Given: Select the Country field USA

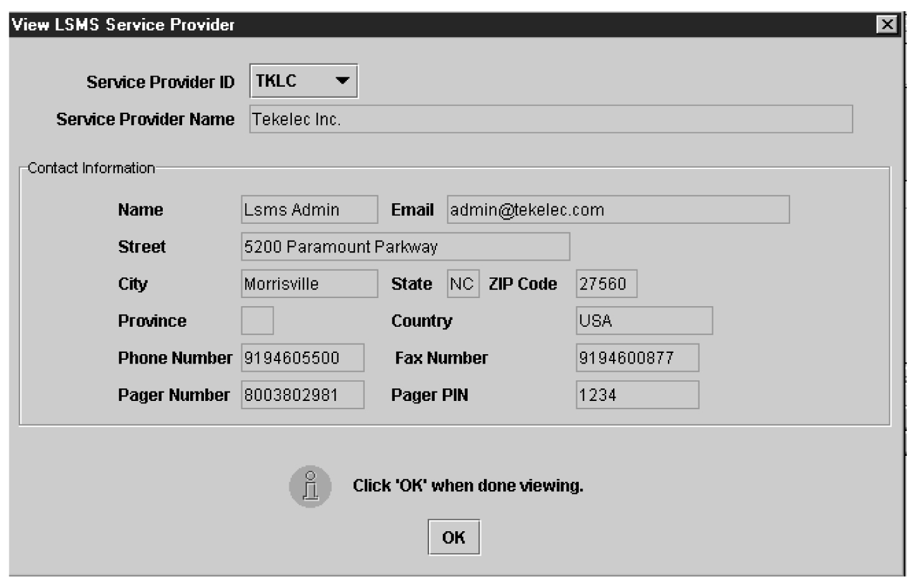Looking at the screenshot, I should pyautogui.click(x=644, y=321).
